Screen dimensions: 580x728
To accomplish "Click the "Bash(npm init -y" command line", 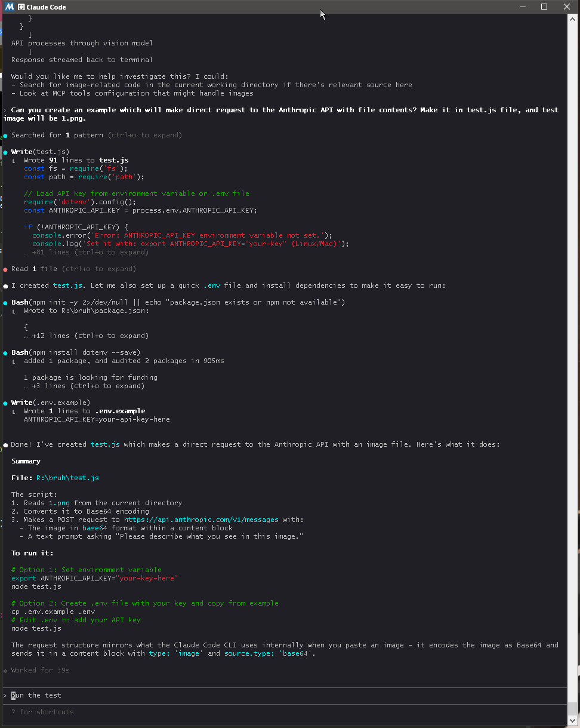I will click(x=178, y=302).
